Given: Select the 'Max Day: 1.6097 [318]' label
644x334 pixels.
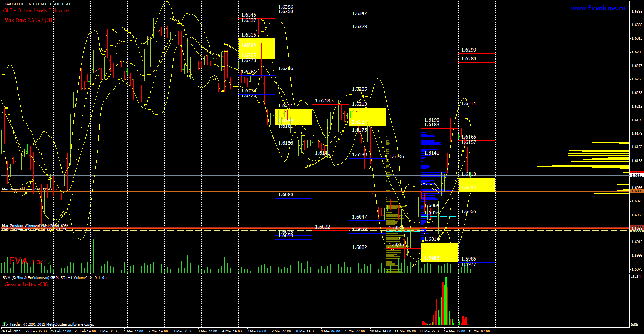Looking at the screenshot, I should (x=31, y=20).
